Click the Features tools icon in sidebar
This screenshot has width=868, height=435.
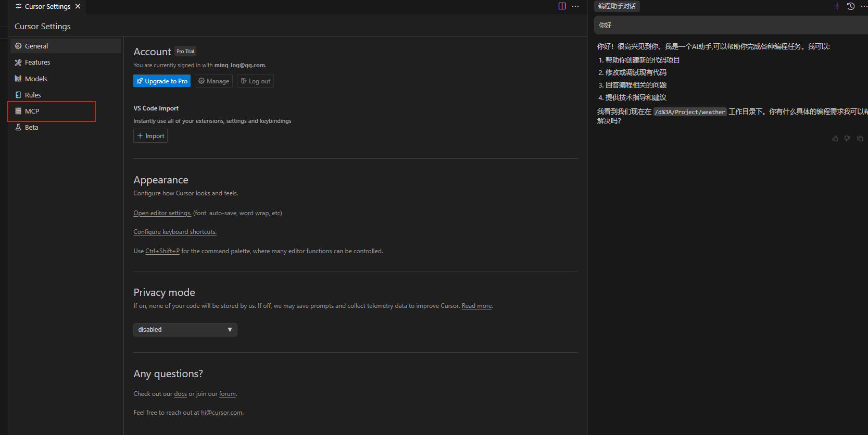[x=18, y=62]
